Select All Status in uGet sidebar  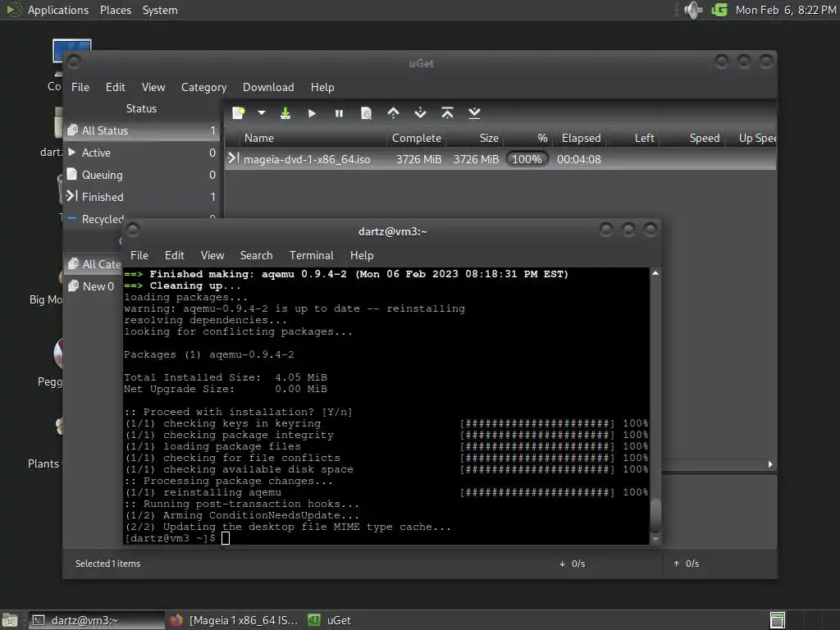(141, 130)
